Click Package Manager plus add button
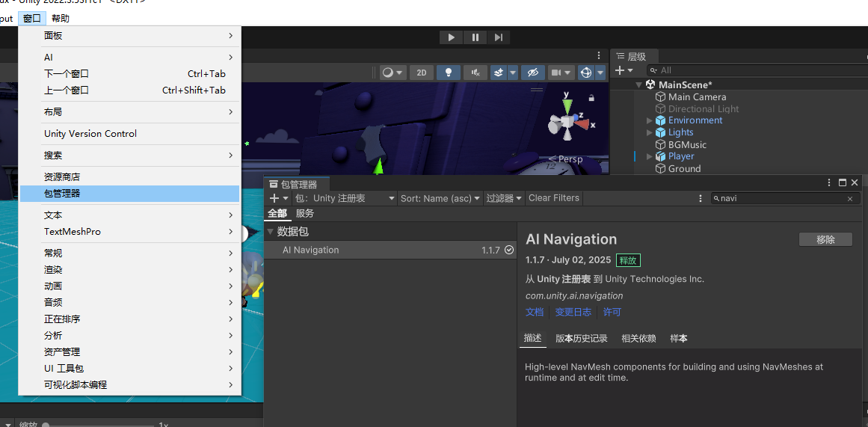 [279, 197]
